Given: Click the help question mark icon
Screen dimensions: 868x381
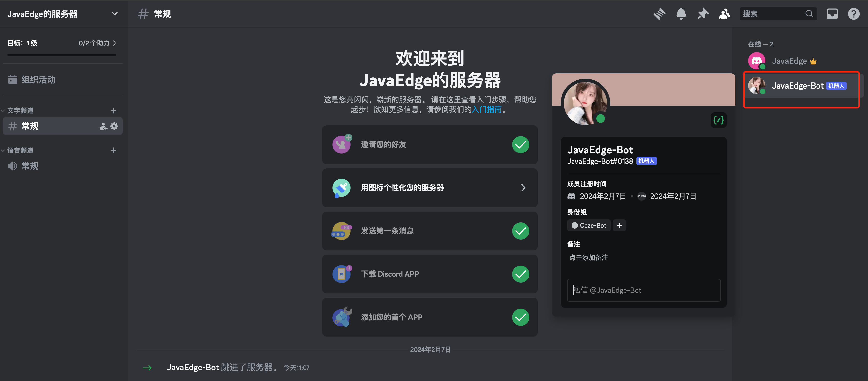Looking at the screenshot, I should pyautogui.click(x=854, y=14).
